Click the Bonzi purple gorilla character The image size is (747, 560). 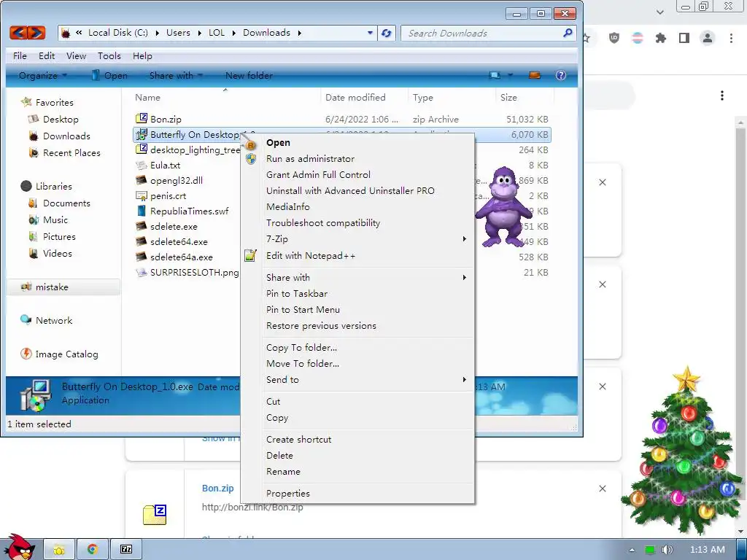(x=503, y=206)
